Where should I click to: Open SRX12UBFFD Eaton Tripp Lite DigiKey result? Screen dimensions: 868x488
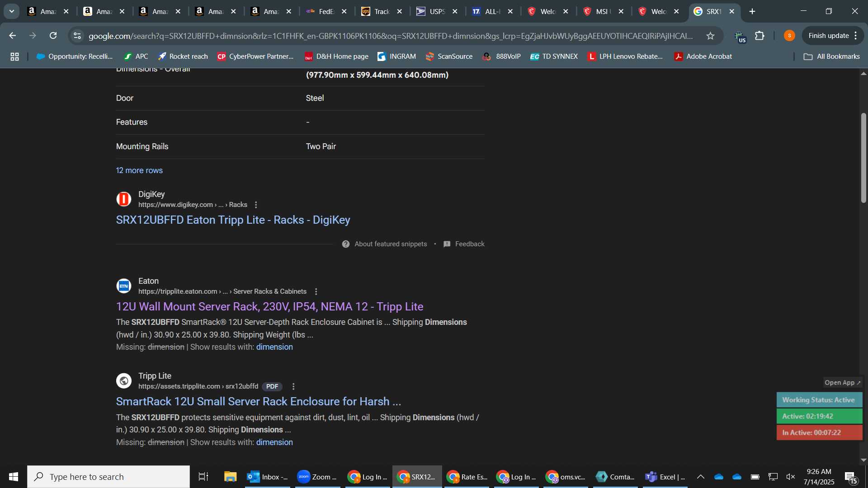pos(233,220)
